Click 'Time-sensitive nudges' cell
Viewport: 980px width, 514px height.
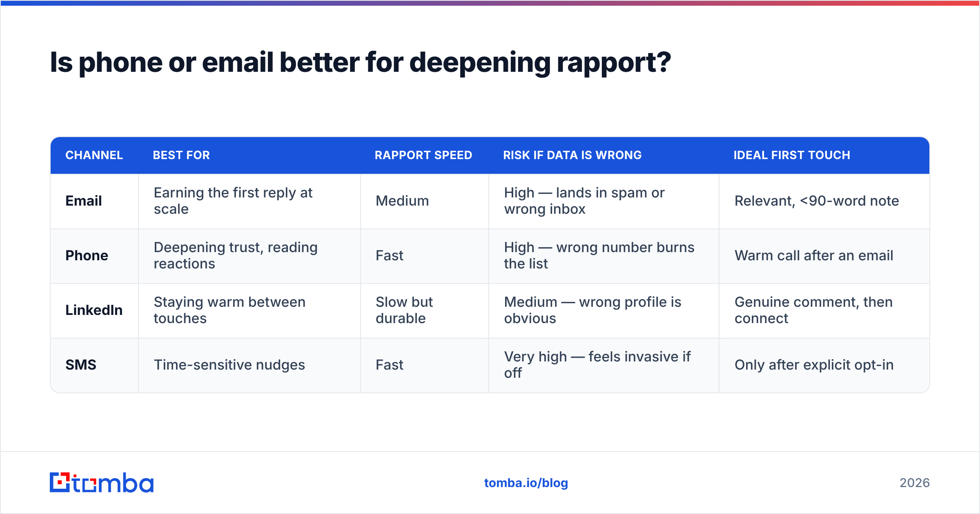click(249, 365)
